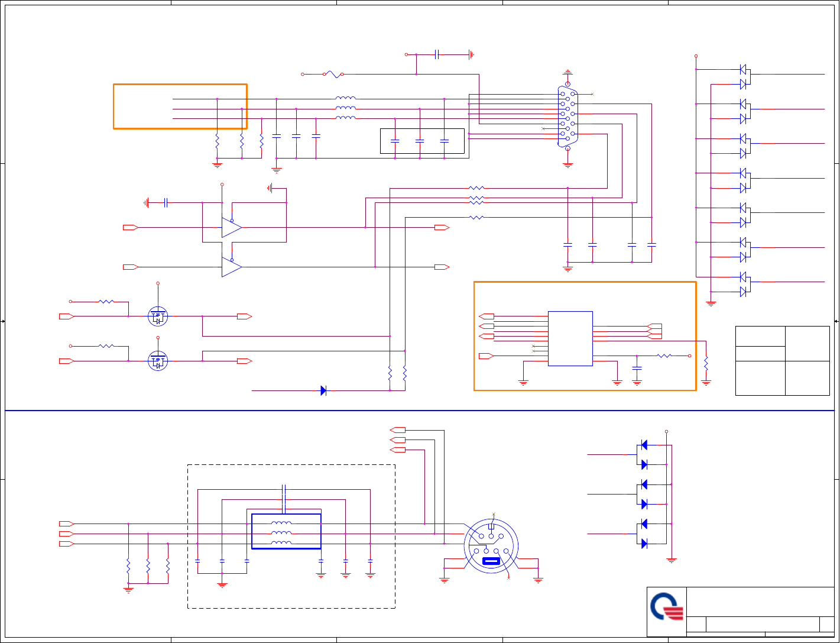Select the lower buffer triangle symbol
The image size is (840, 643).
coord(232,267)
